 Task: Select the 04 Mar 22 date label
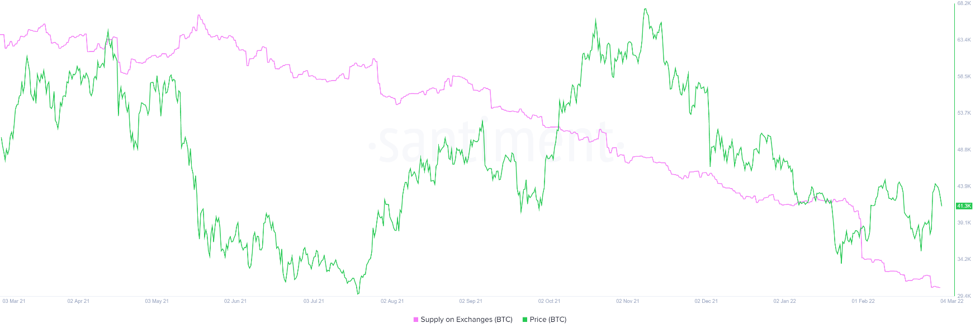(952, 301)
